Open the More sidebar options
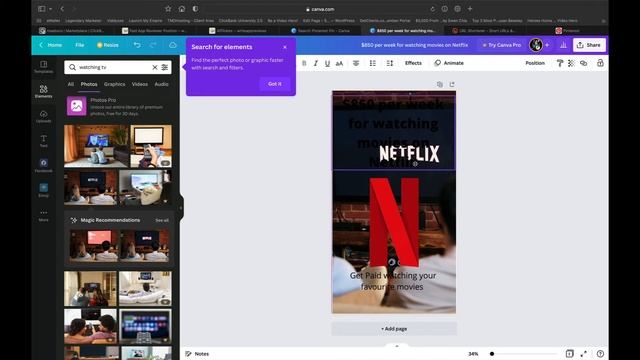This screenshot has height=360, width=640. coord(44,215)
